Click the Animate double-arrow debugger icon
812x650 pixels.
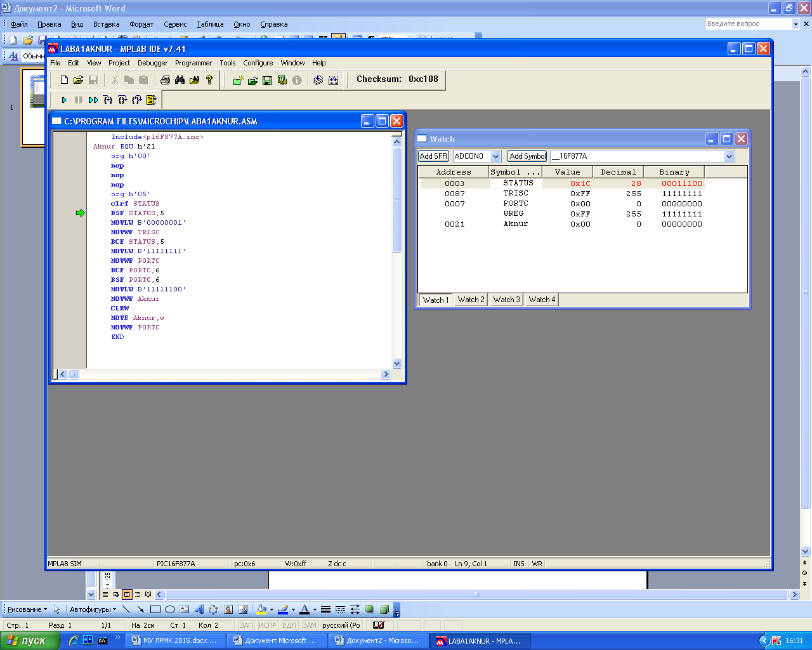coord(93,100)
